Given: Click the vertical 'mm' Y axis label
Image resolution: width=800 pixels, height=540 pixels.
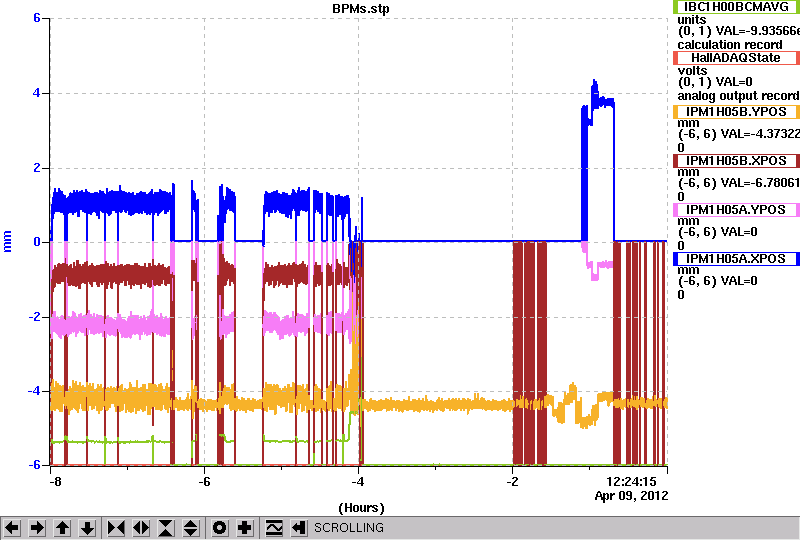Looking at the screenshot, I should click(7, 241).
